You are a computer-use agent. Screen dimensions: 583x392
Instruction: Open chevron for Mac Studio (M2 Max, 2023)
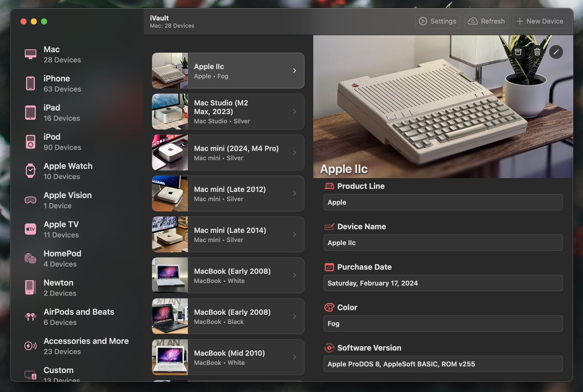[x=294, y=112]
